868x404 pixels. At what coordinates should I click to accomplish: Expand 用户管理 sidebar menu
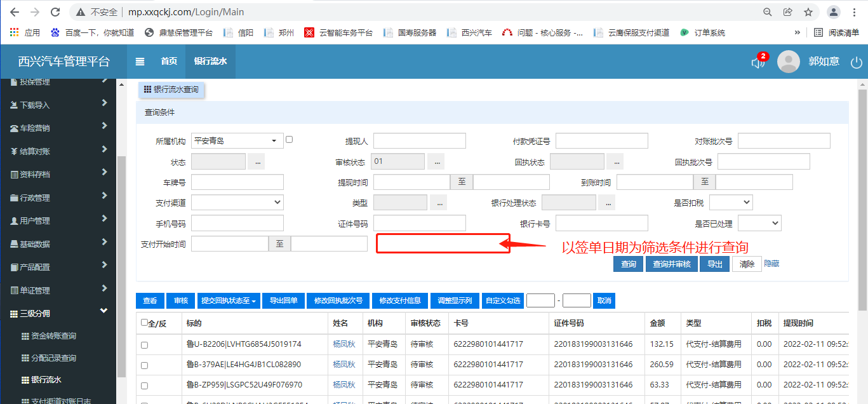(58, 220)
